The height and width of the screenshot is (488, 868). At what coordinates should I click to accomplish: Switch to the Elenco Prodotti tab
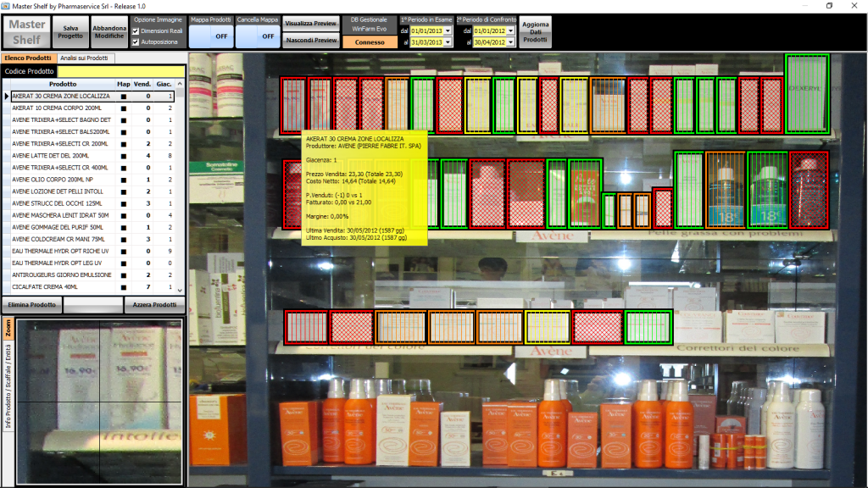28,58
